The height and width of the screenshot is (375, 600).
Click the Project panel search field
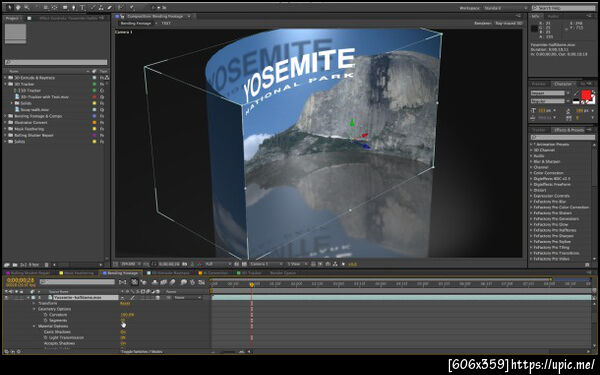pos(56,62)
